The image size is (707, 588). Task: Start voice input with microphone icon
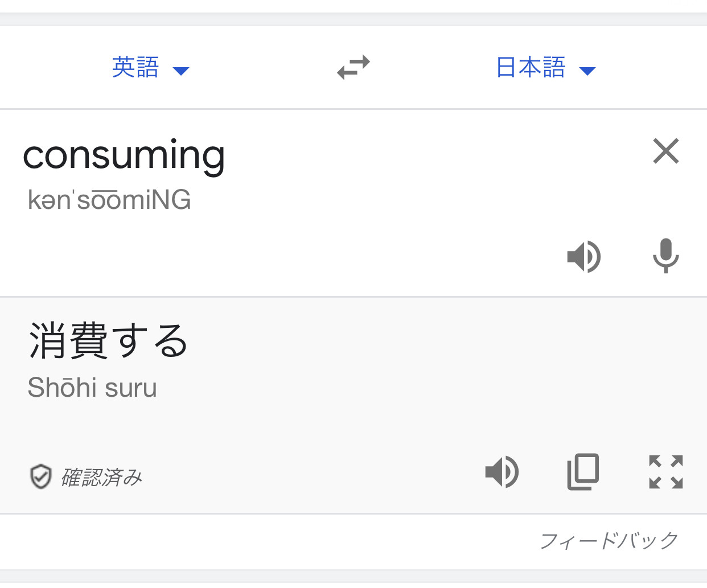tap(665, 256)
